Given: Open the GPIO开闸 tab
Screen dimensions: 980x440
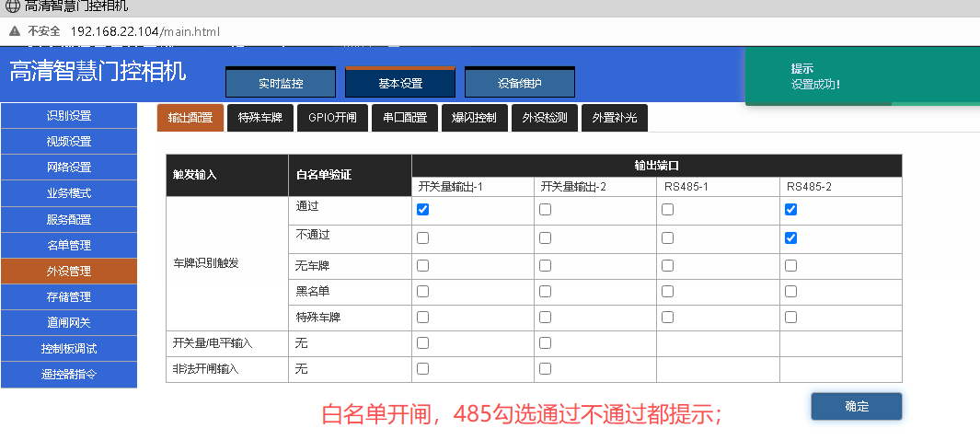Looking at the screenshot, I should point(332,118).
